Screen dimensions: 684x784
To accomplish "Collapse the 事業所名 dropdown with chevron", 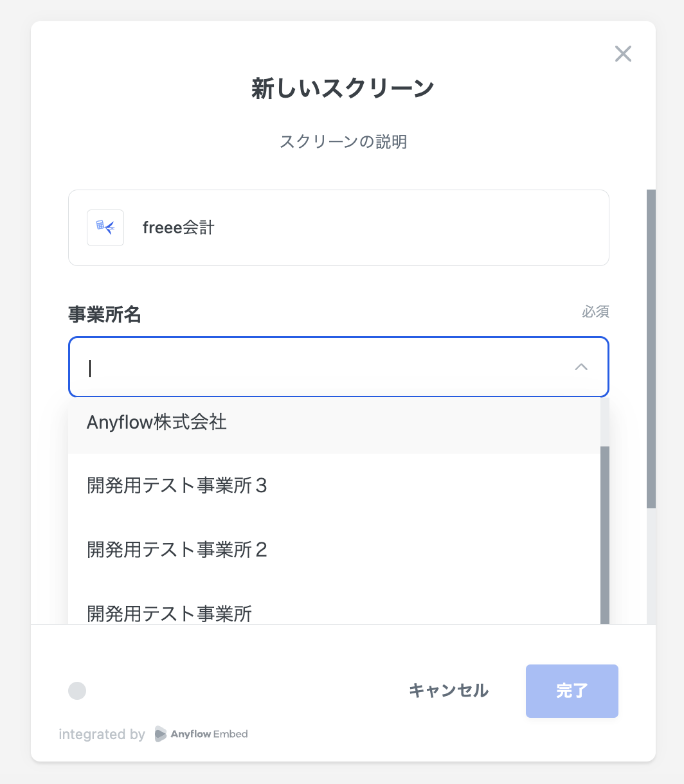I will 581,367.
